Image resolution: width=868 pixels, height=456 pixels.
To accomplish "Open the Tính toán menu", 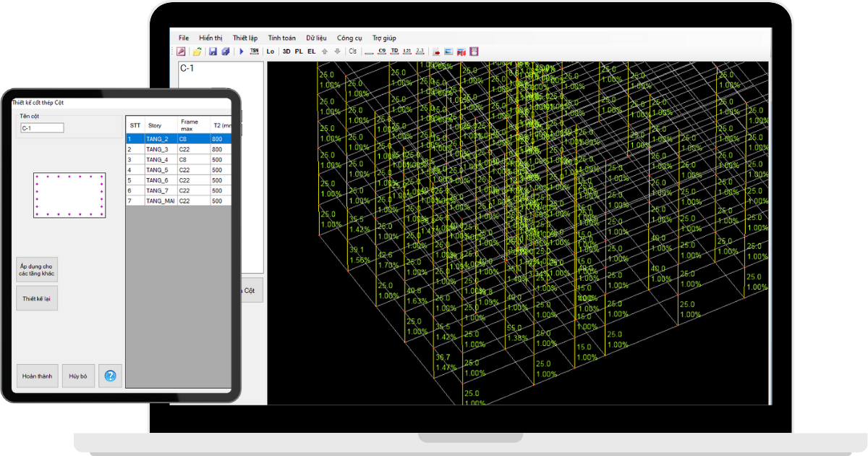I will (x=281, y=38).
